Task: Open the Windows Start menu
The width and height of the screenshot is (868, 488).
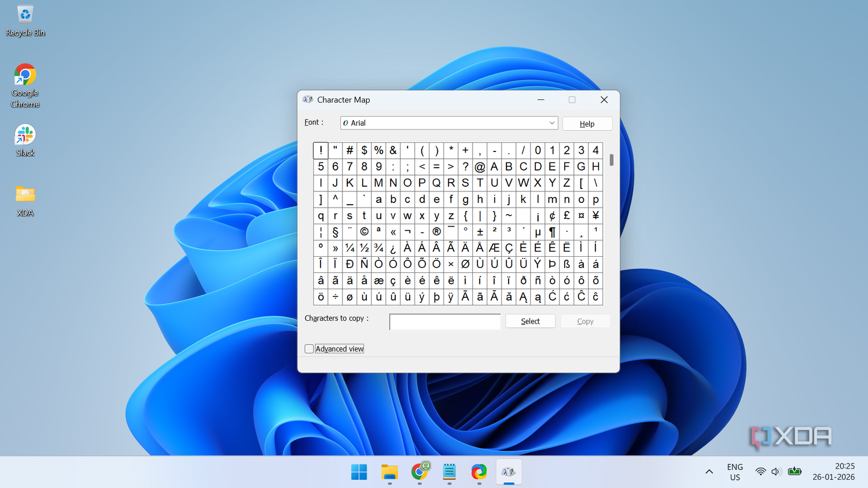Action: 359,472
